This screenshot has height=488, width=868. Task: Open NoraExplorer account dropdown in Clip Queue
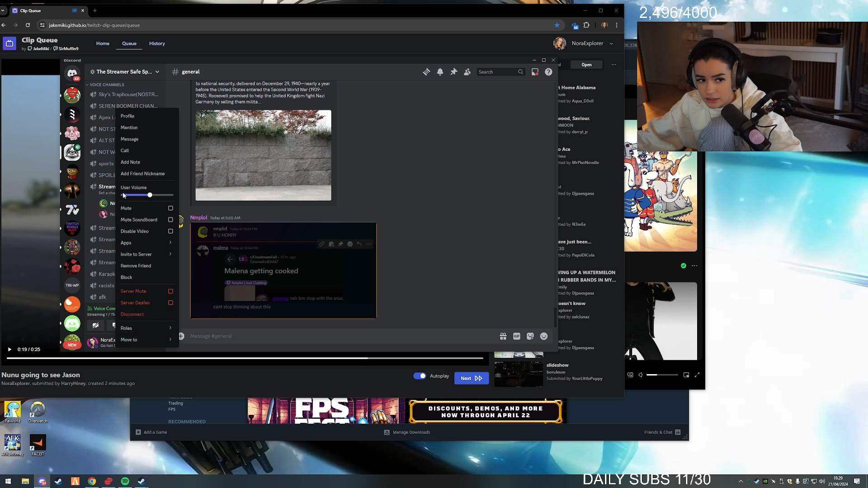(x=584, y=43)
